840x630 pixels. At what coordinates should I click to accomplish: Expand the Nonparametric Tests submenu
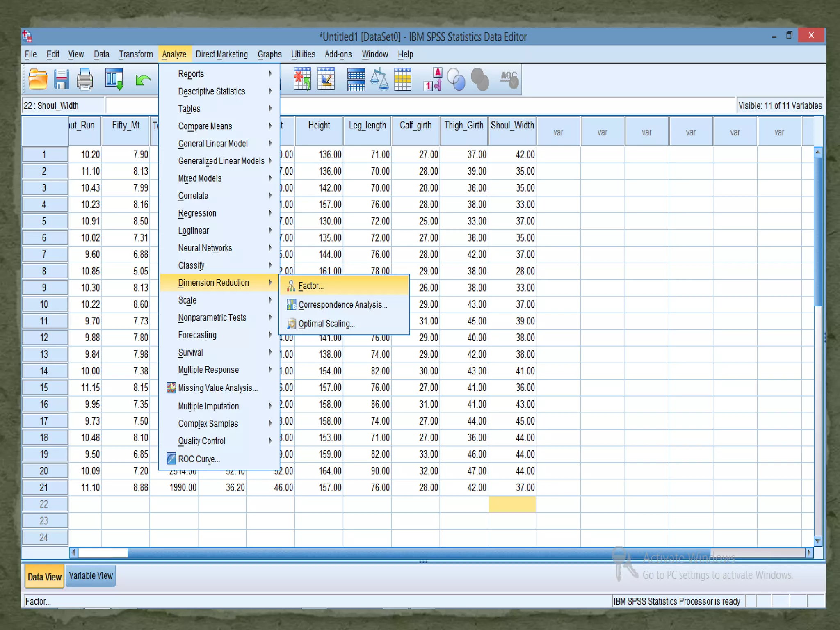212,318
